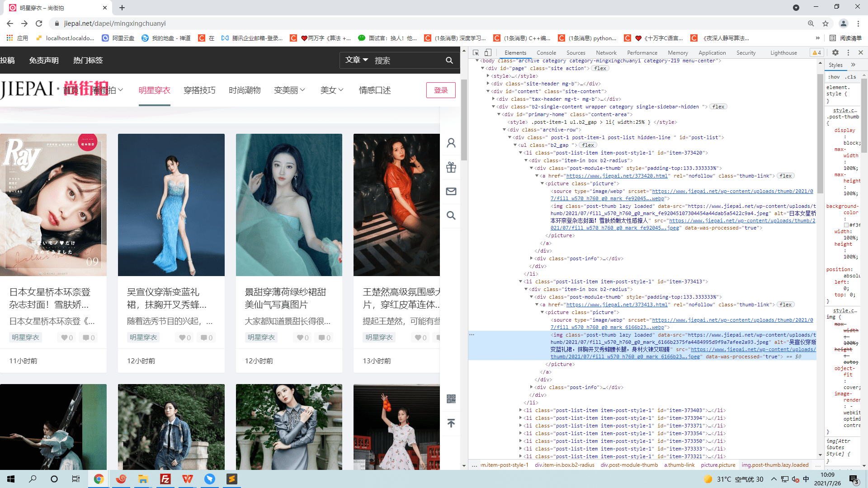Bookmark this page with the star icon
This screenshot has height=488, width=868.
tap(826, 23)
